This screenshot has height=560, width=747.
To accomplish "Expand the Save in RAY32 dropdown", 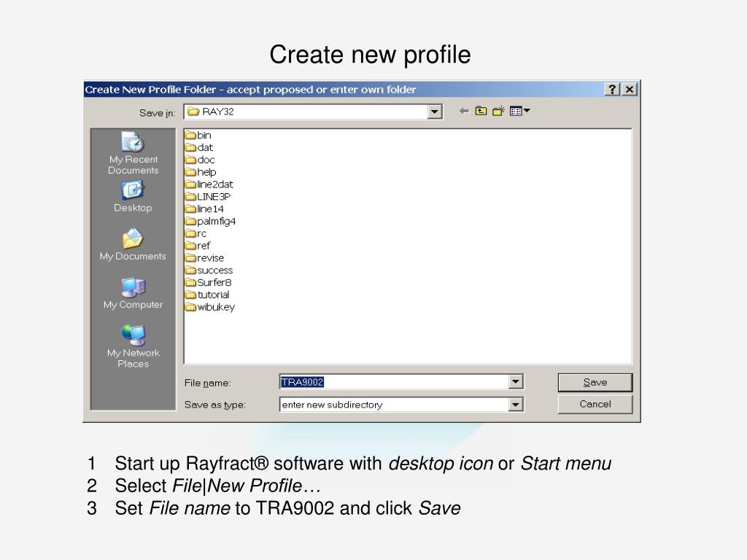I will tap(434, 112).
